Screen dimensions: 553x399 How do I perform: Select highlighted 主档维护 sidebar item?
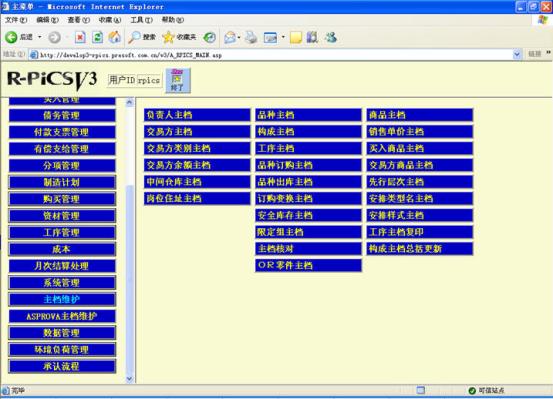[x=62, y=299]
